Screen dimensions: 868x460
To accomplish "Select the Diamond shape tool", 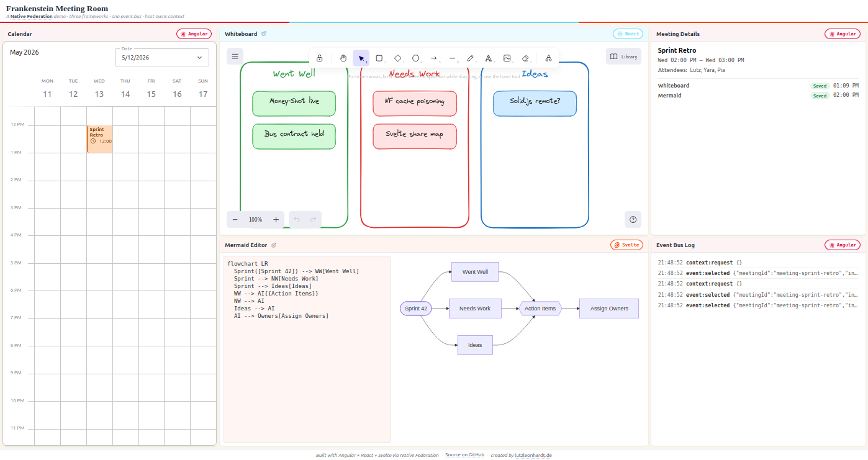I will 397,58.
